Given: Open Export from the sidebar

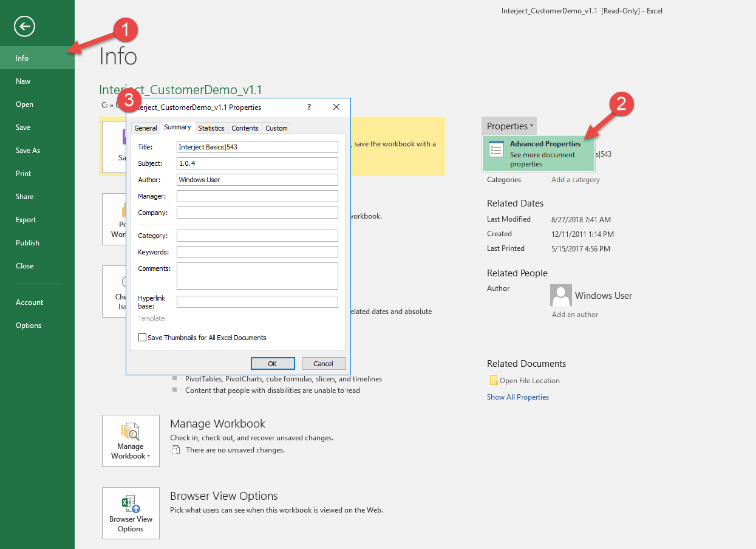Looking at the screenshot, I should point(37,220).
